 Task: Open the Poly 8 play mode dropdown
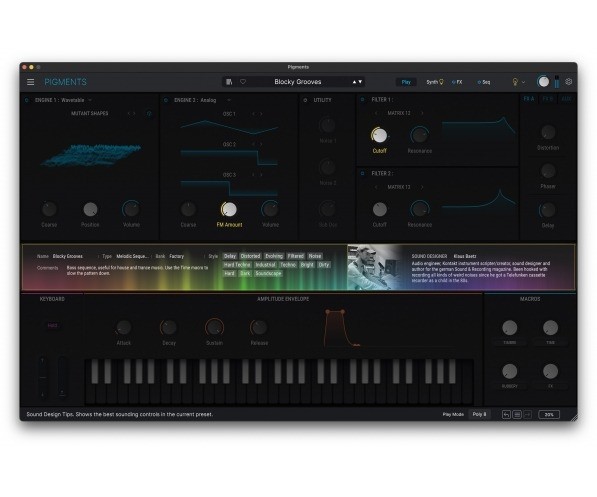pyautogui.click(x=479, y=414)
